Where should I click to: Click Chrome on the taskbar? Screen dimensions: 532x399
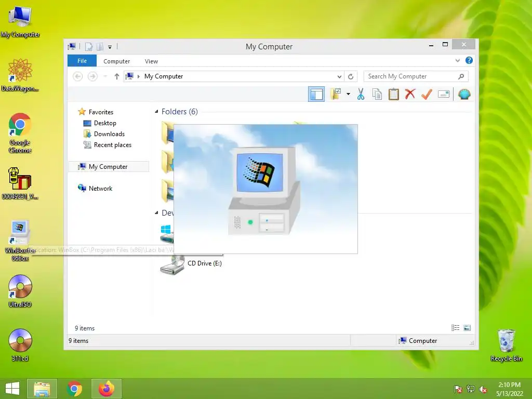pos(74,389)
